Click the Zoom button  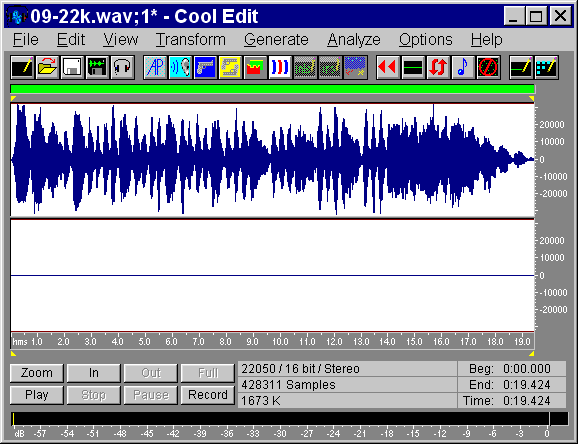(37, 373)
